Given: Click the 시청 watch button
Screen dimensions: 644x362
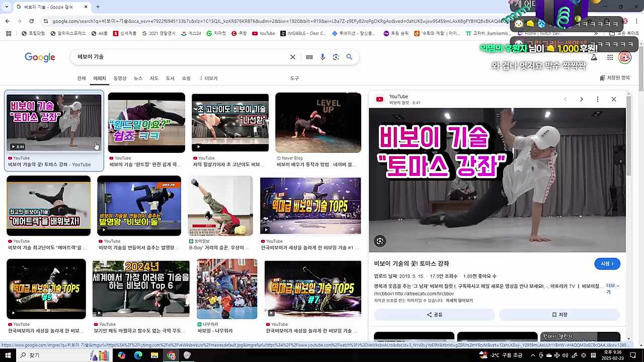Looking at the screenshot, I should coord(607,264).
